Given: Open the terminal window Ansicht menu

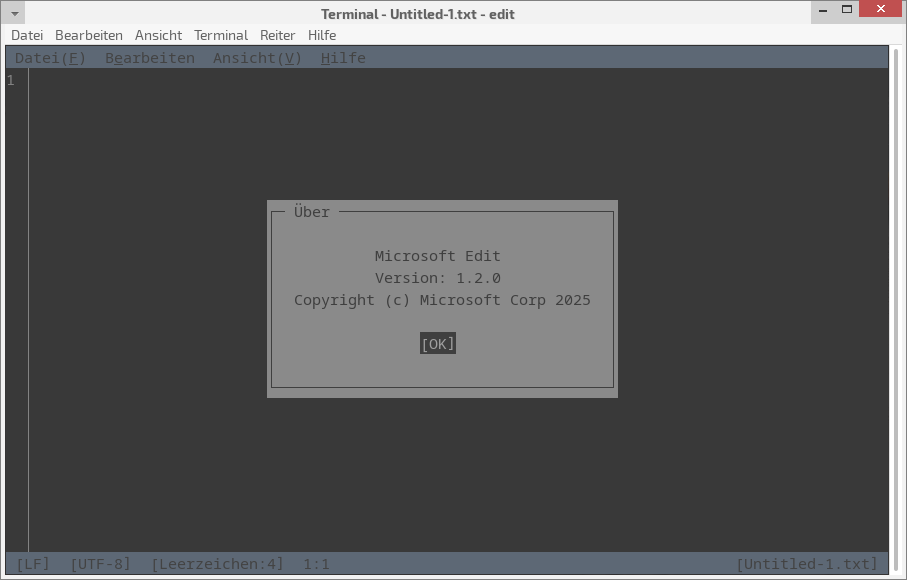Looking at the screenshot, I should [158, 35].
